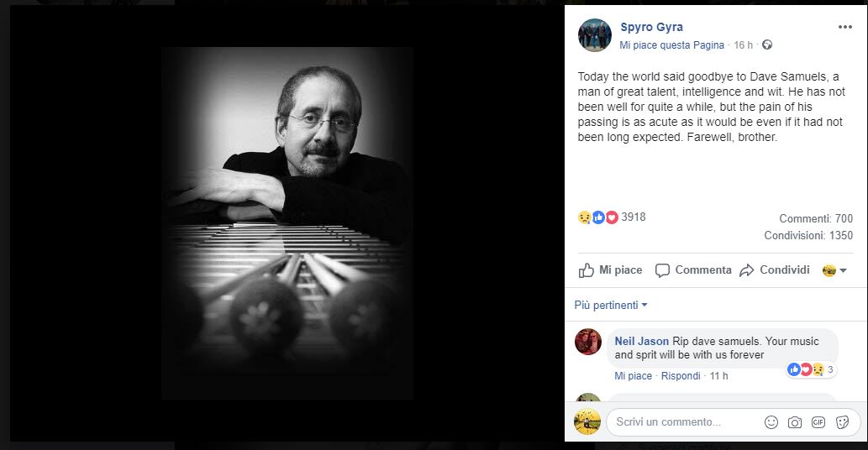
Task: Like Neil Jason's comment via Mi piace
Action: point(633,376)
